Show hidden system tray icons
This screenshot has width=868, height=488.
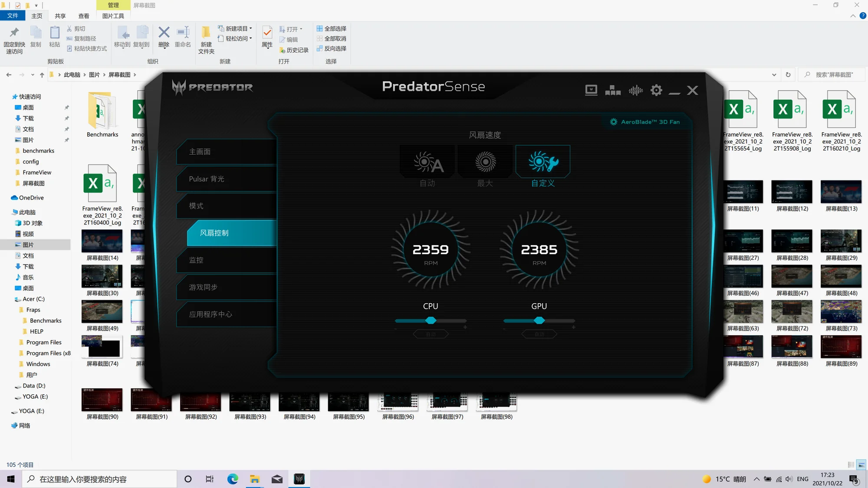pyautogui.click(x=756, y=479)
